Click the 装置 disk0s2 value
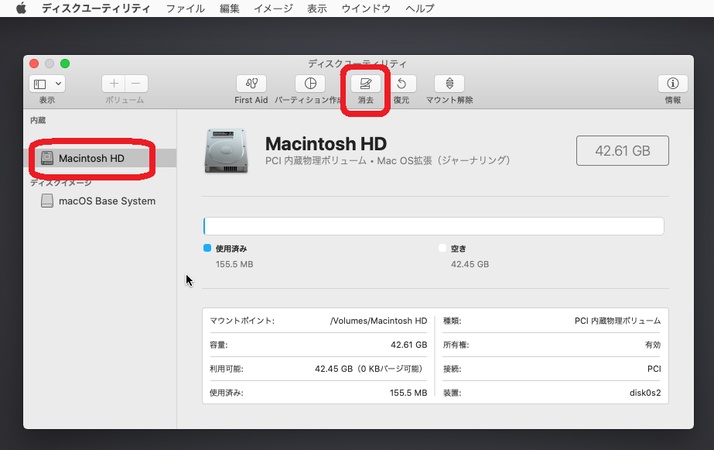This screenshot has width=714, height=450. pos(645,393)
